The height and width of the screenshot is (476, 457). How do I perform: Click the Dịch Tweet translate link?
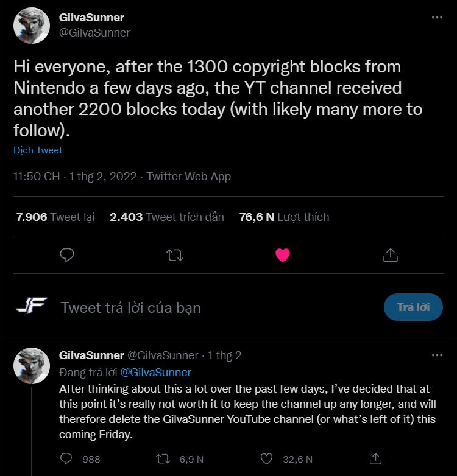point(38,150)
